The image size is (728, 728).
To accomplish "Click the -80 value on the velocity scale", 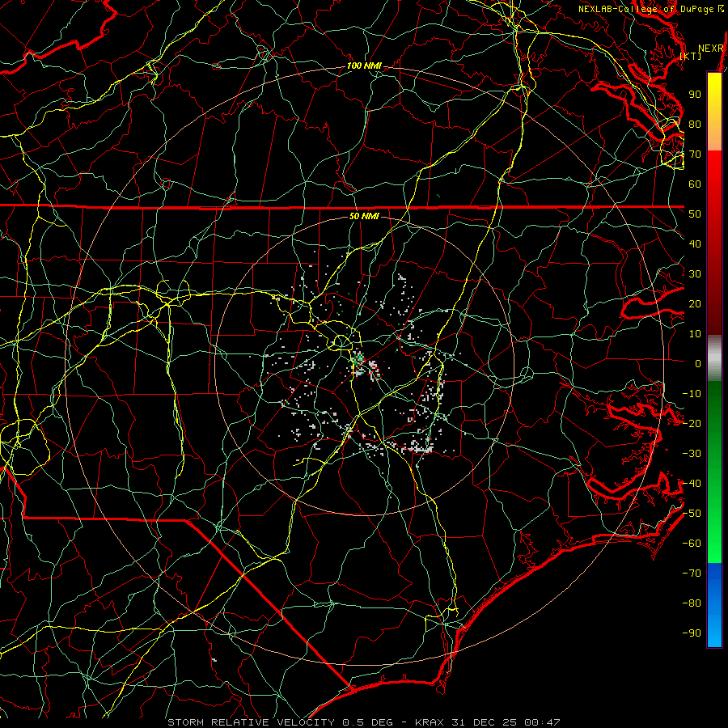I will (x=692, y=603).
